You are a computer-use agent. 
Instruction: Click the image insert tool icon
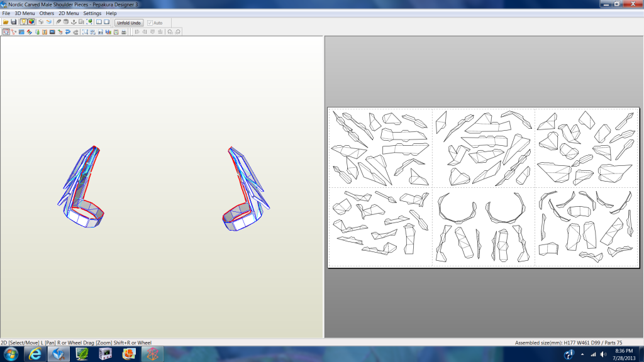coord(52,31)
